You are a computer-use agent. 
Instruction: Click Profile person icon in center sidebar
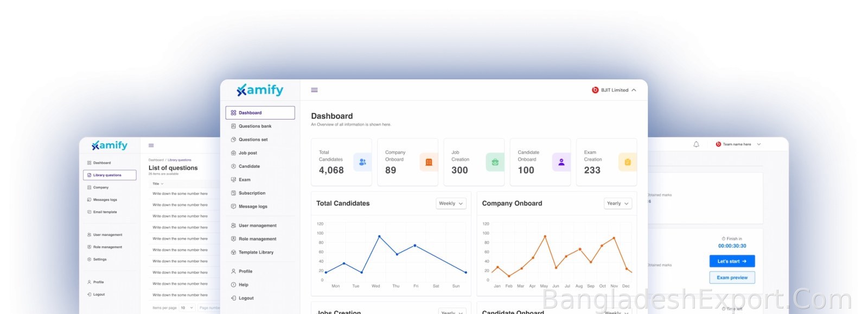(233, 271)
